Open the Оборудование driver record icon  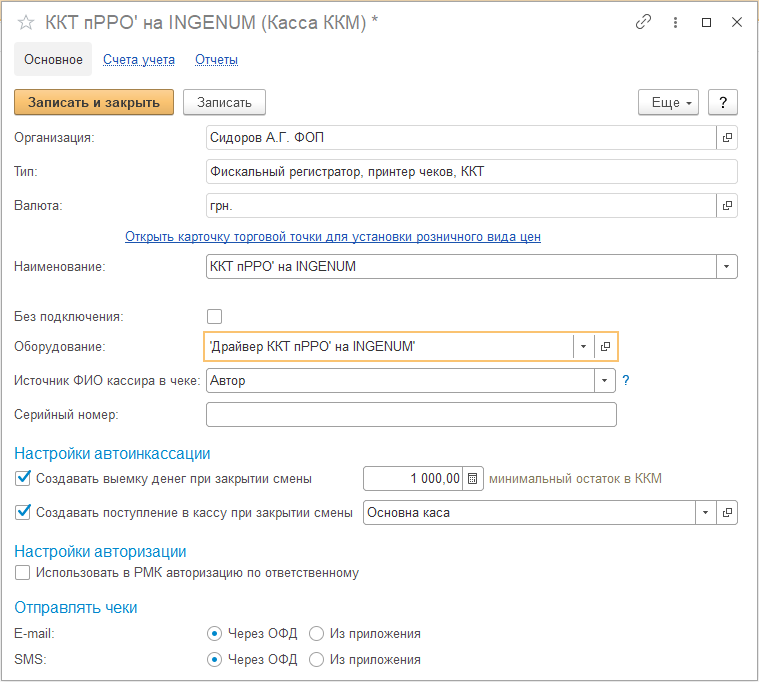(605, 346)
